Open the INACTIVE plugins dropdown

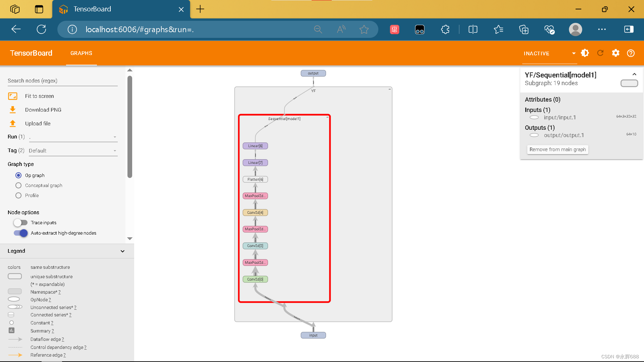click(549, 53)
